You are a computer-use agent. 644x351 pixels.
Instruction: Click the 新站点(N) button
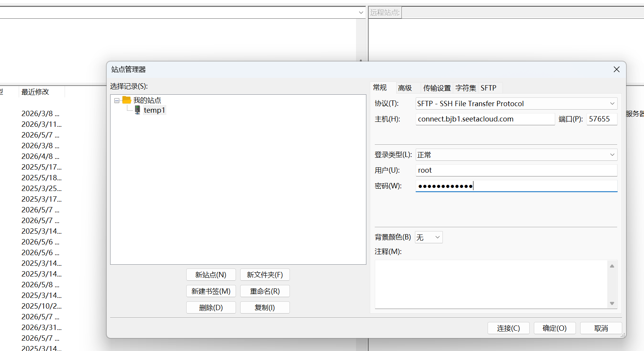pyautogui.click(x=211, y=275)
